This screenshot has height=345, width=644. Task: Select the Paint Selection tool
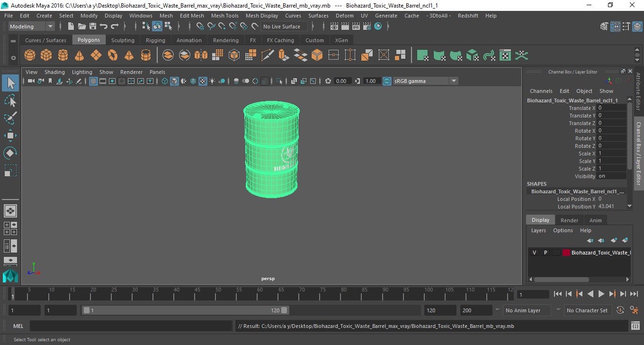(x=10, y=118)
